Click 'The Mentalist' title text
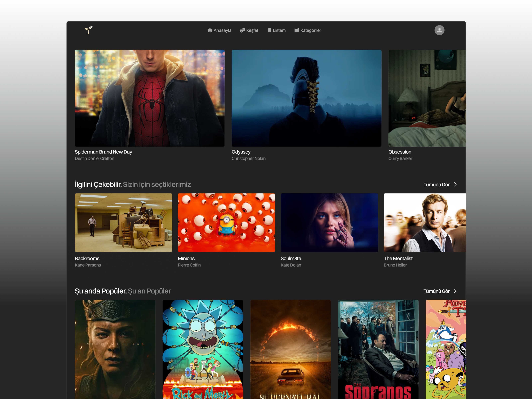 398,258
